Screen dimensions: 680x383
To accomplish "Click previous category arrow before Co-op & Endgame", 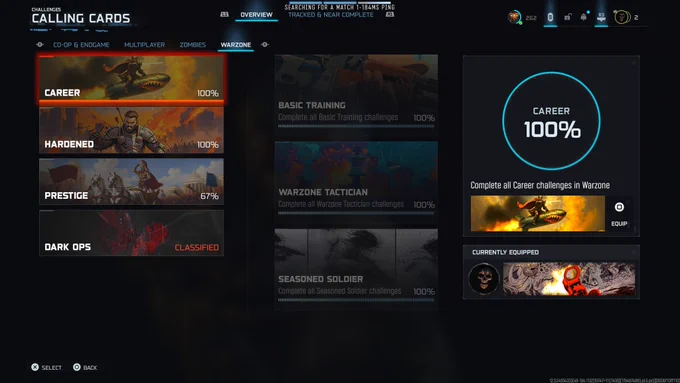I will [40, 45].
